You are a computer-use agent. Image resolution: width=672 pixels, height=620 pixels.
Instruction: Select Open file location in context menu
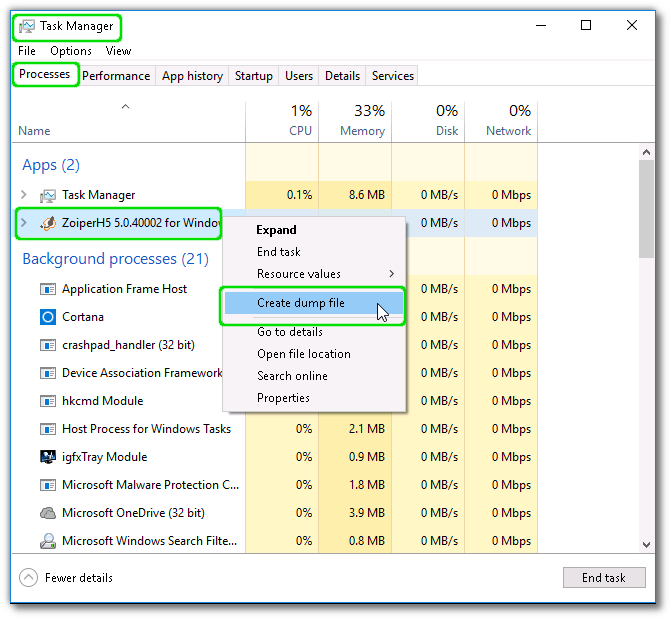click(x=303, y=354)
